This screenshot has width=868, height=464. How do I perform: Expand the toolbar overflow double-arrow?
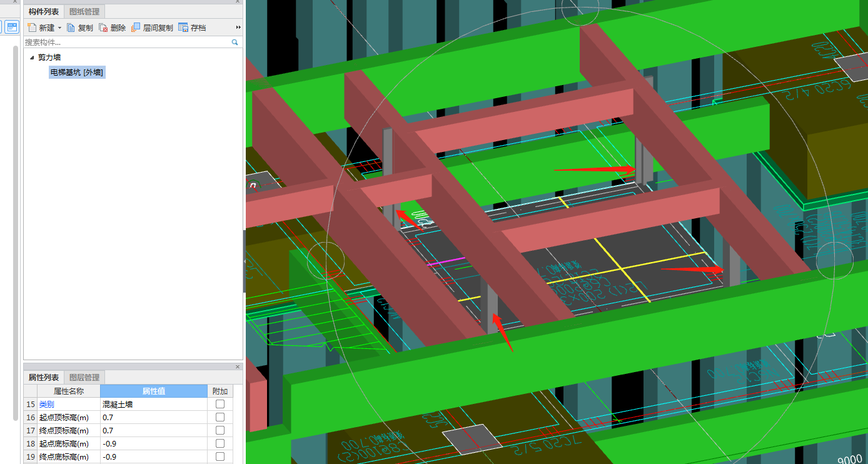[238, 28]
